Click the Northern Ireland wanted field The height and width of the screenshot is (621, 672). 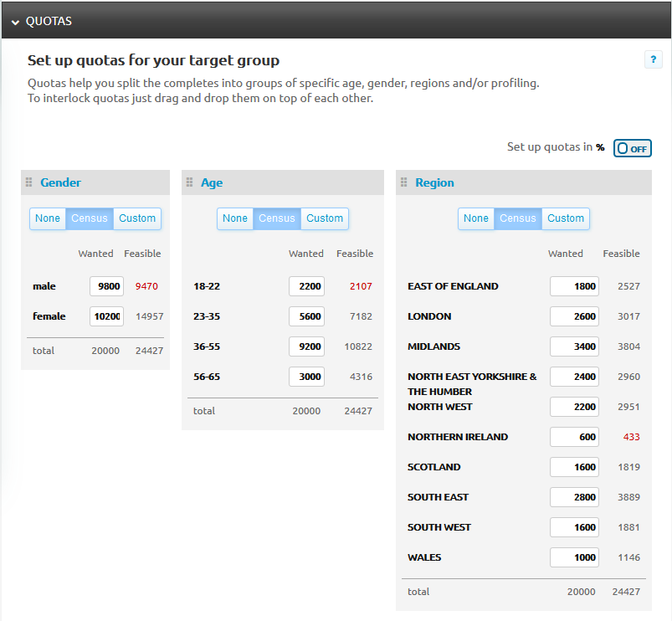575,437
